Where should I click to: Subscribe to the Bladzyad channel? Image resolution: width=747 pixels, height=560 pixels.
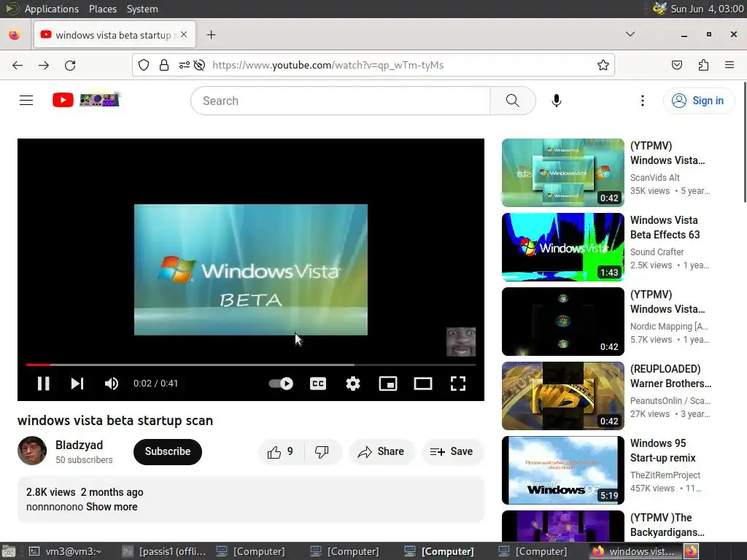168,451
